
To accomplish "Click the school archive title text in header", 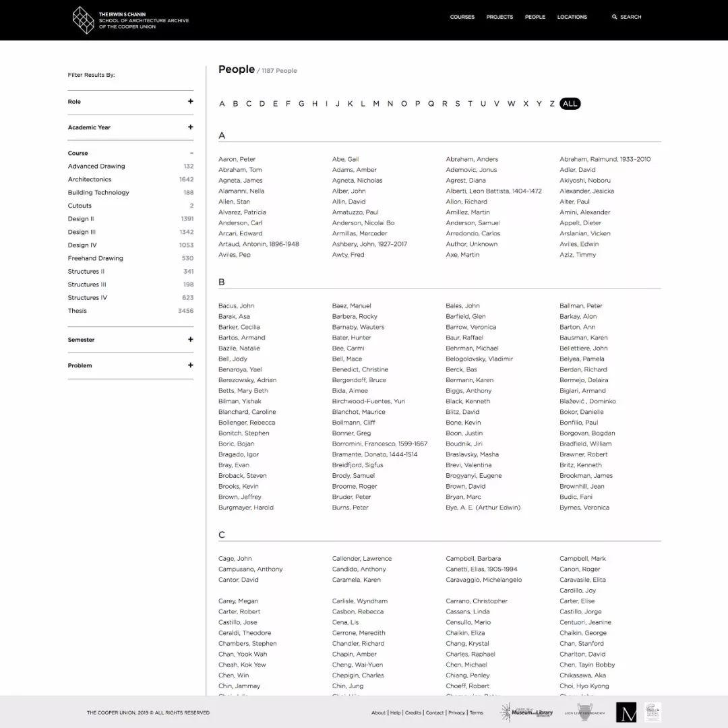I will click(x=144, y=20).
